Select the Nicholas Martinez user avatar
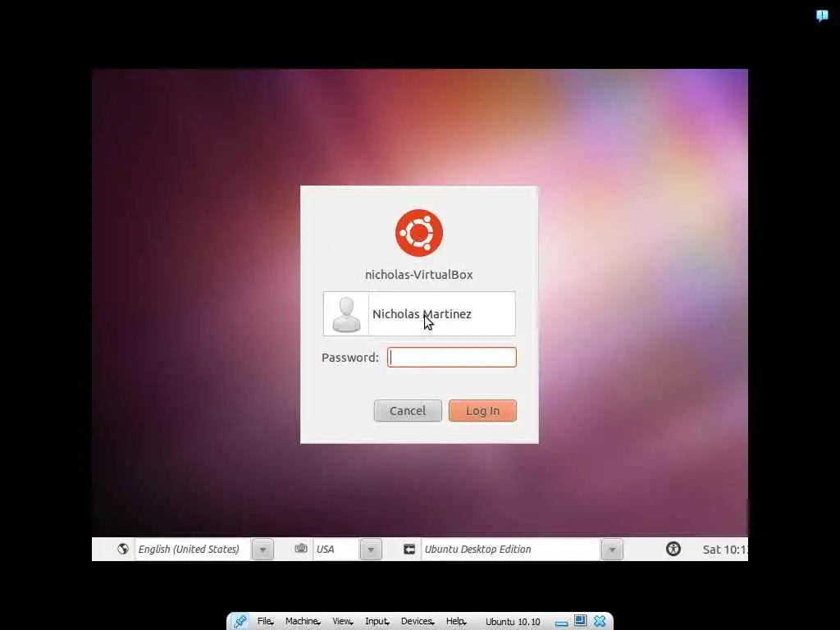 (x=346, y=314)
